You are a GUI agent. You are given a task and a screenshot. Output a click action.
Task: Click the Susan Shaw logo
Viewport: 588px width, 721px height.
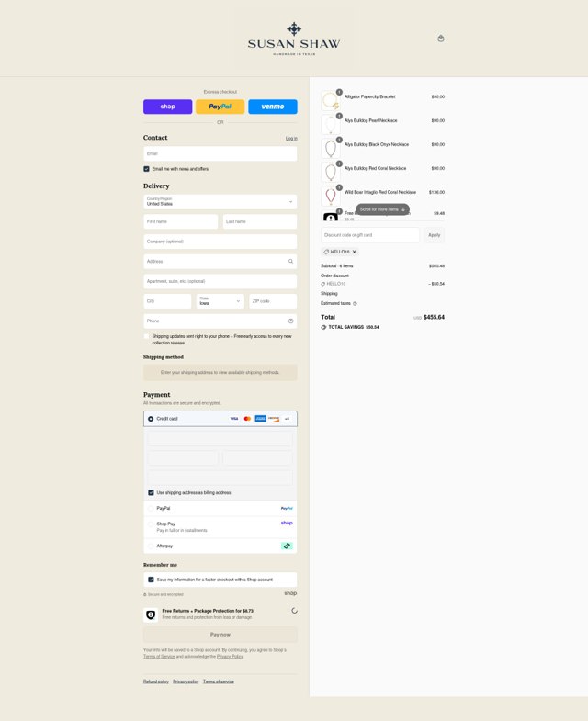(x=294, y=39)
